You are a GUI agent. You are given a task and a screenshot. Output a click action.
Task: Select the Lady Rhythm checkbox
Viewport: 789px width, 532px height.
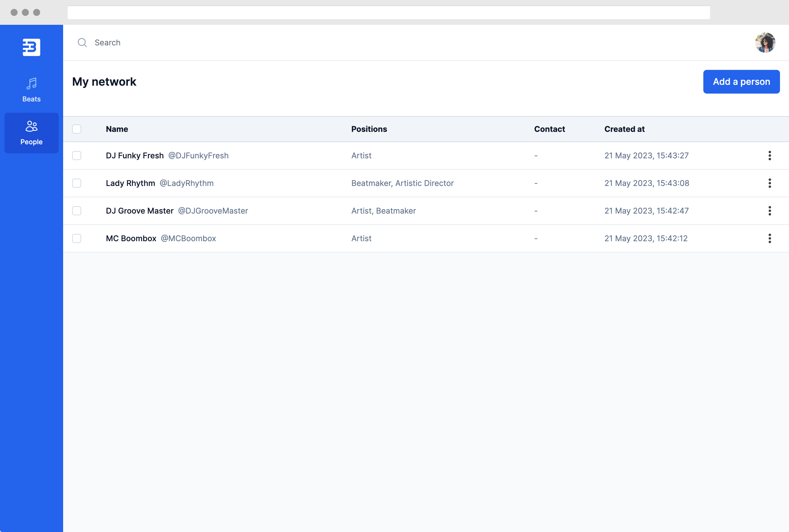coord(77,183)
